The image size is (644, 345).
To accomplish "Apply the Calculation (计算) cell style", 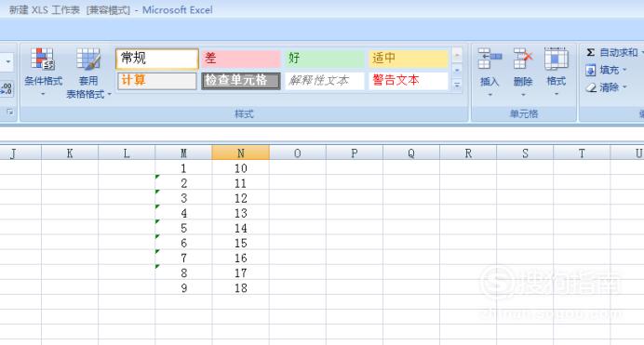I will pyautogui.click(x=157, y=81).
